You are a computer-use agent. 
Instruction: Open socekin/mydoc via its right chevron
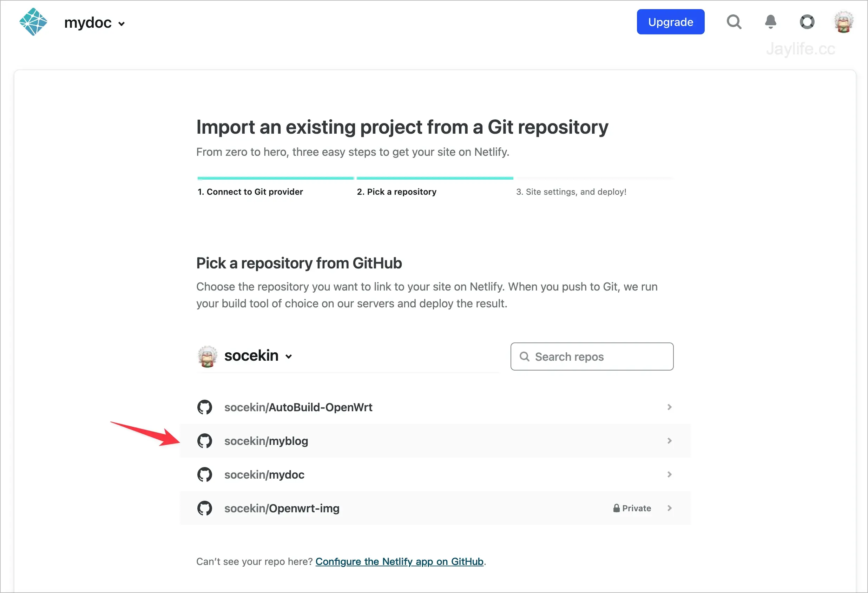[669, 474]
